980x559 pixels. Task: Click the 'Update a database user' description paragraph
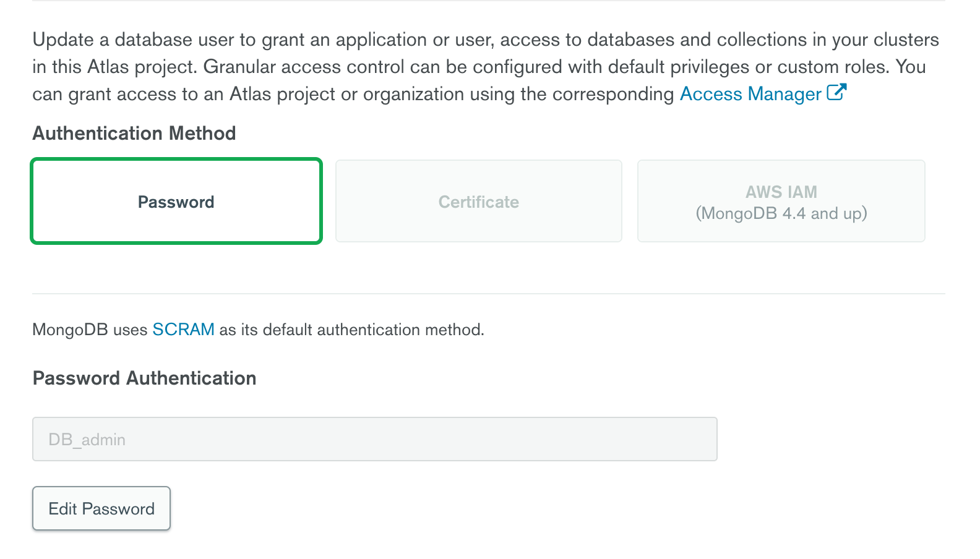coord(486,67)
